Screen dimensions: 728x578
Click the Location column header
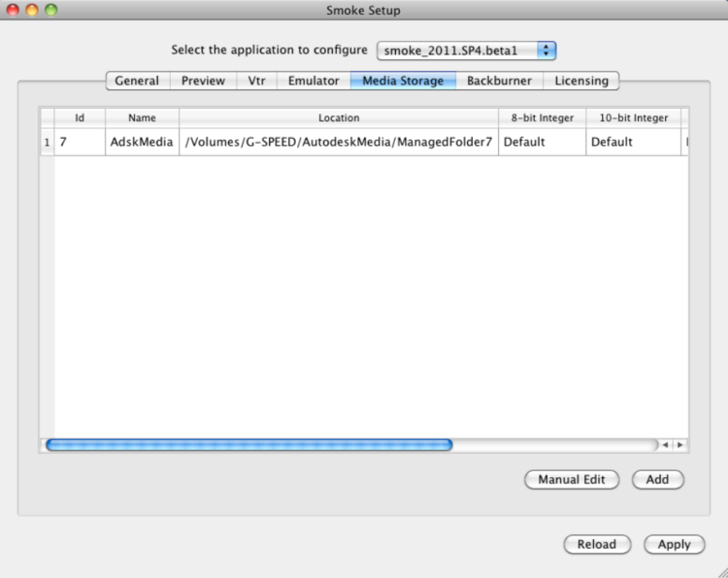click(x=339, y=118)
